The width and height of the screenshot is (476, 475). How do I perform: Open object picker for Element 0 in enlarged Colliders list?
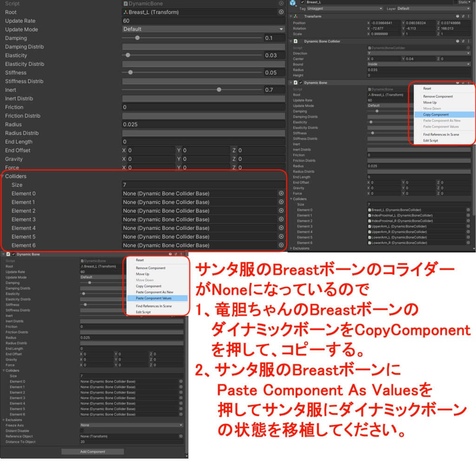tap(281, 193)
